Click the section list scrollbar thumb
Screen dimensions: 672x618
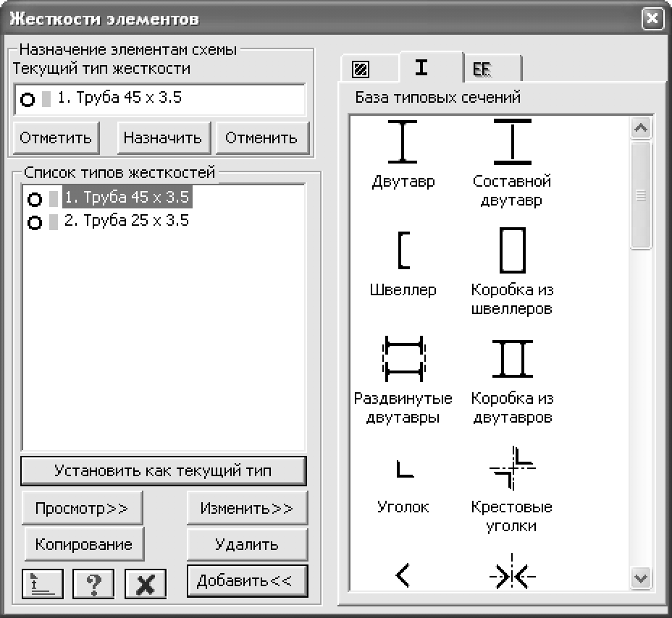click(641, 195)
